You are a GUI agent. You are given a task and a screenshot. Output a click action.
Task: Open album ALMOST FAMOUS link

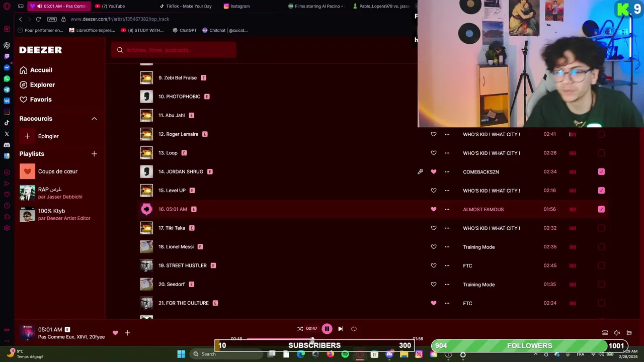click(483, 209)
